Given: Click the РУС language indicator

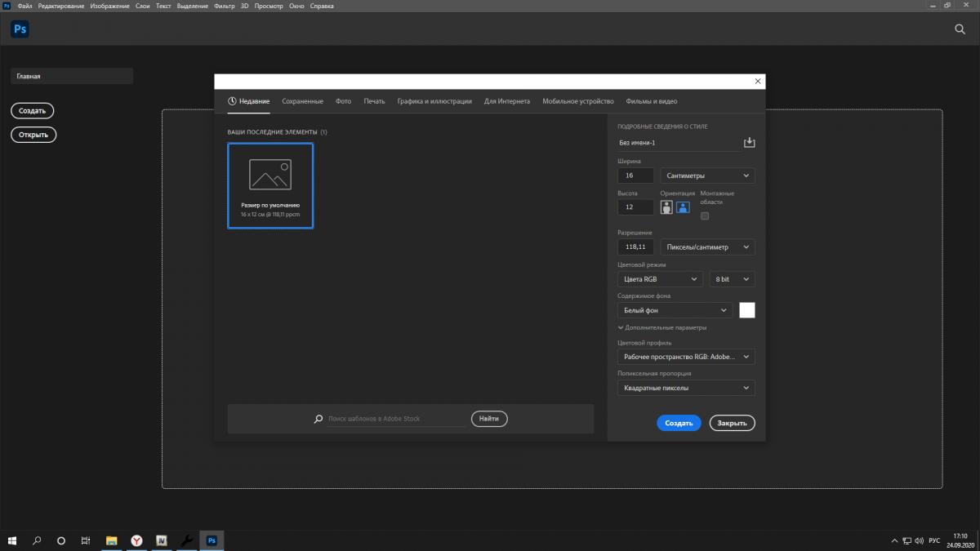Looking at the screenshot, I should coord(935,540).
